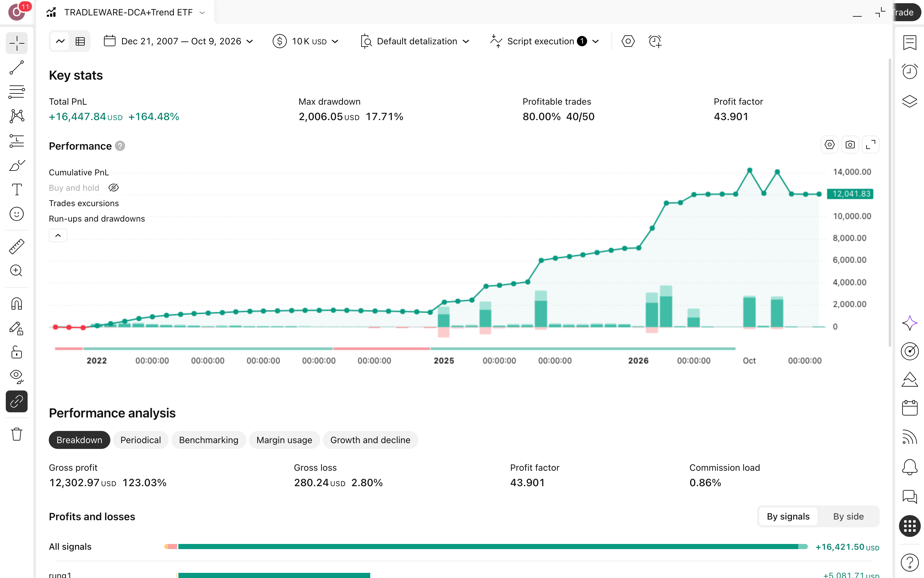Open the TRADLEWARE-DCA+Trend ETF strategy selector
Screen dimensions: 924x578
(126, 12)
